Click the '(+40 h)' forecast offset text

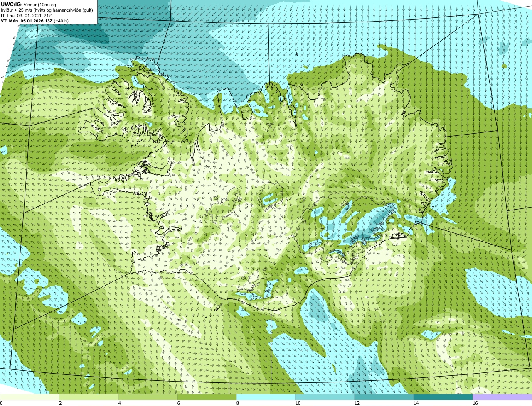(61, 21)
